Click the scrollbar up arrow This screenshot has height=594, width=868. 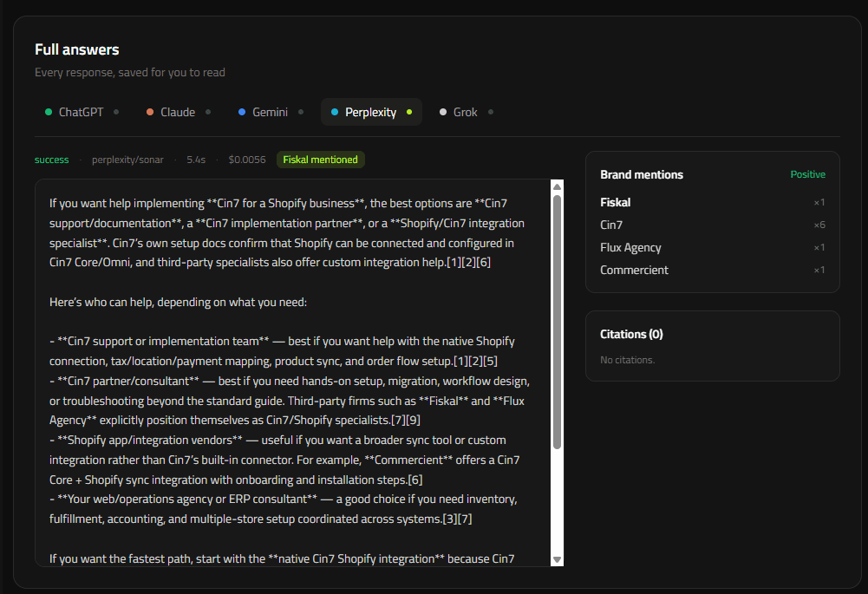tap(557, 186)
